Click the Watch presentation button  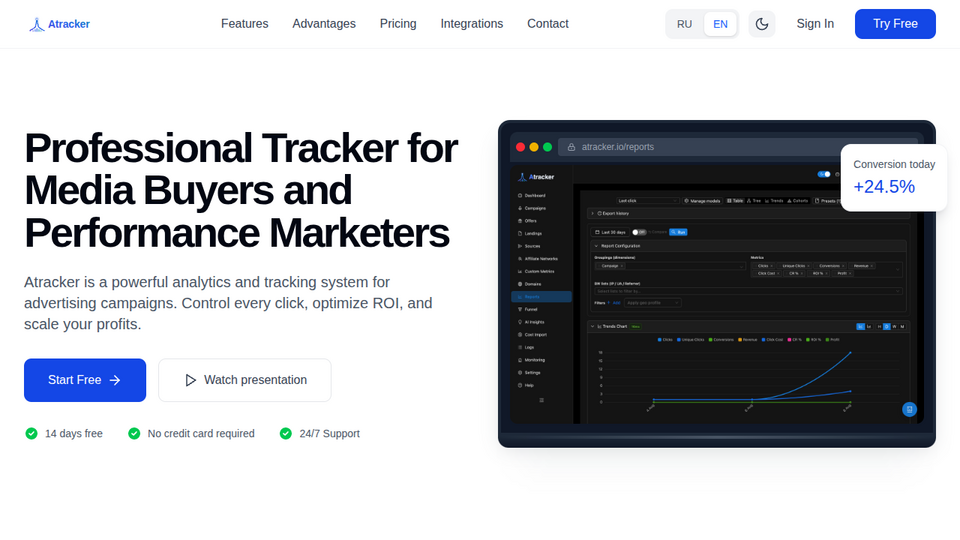pyautogui.click(x=245, y=380)
